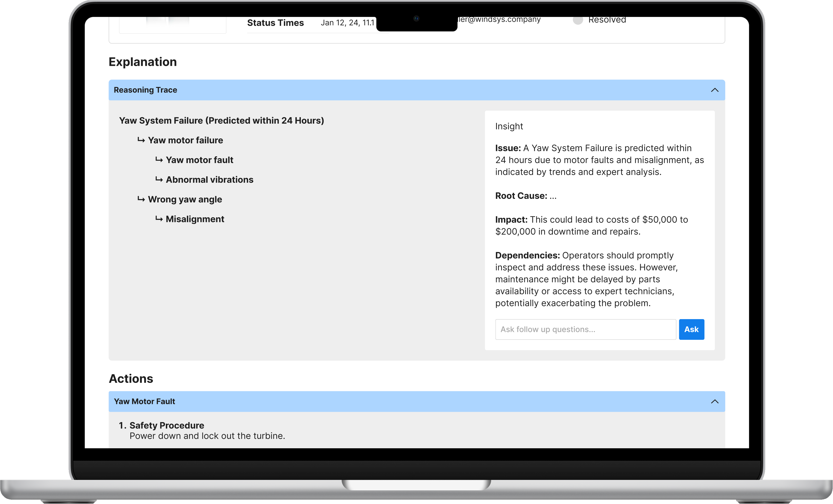The height and width of the screenshot is (504, 833).
Task: Click the Impact cost paragraph
Action: coord(592,225)
